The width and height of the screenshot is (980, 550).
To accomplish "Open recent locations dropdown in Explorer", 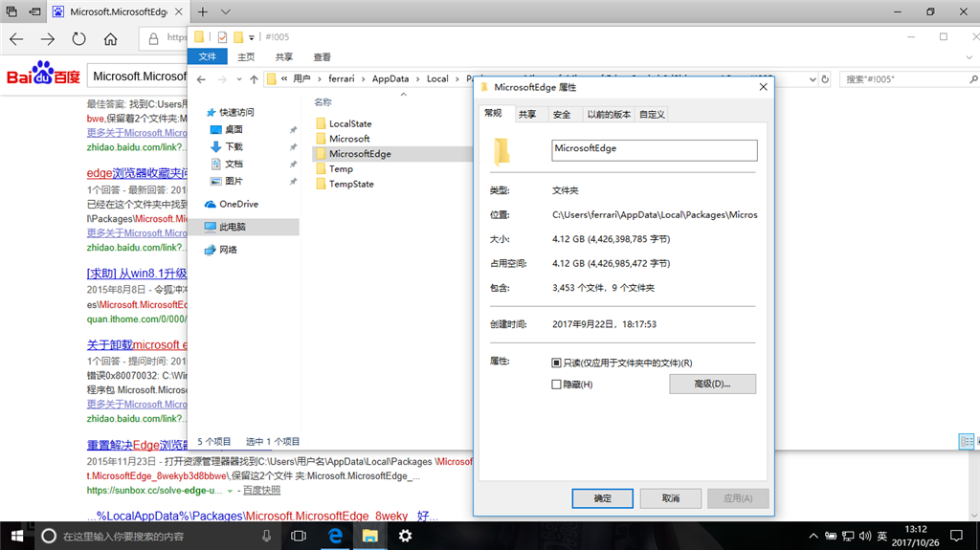I will [238, 79].
